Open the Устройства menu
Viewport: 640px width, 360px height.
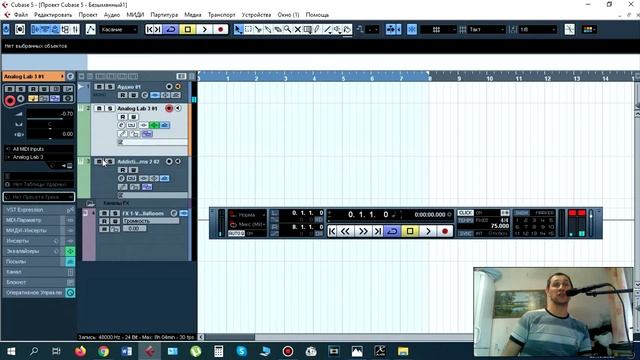256,15
